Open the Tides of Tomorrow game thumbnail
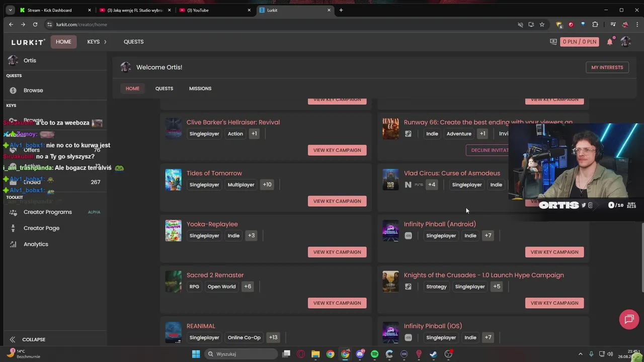The image size is (644, 362). (x=173, y=180)
